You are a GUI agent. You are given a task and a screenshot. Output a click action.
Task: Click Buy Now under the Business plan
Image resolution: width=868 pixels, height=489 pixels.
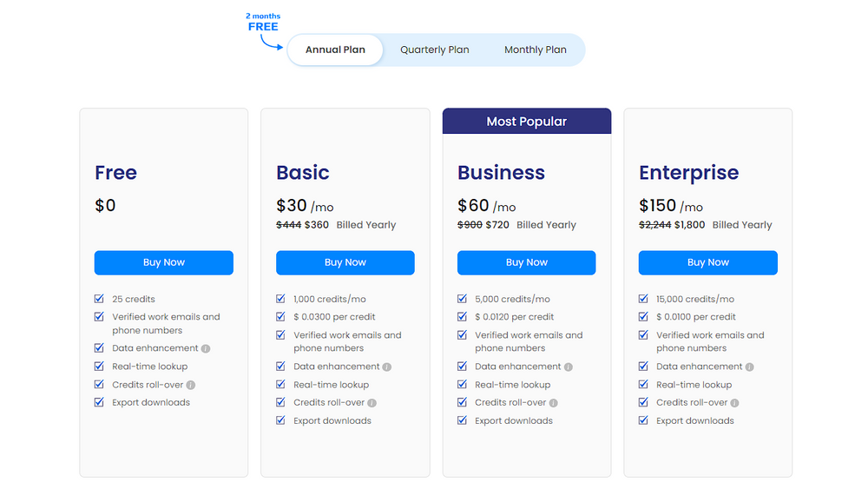[x=527, y=262]
